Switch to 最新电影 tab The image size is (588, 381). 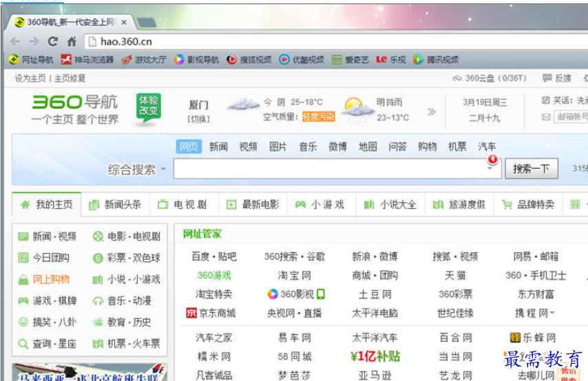(x=253, y=205)
